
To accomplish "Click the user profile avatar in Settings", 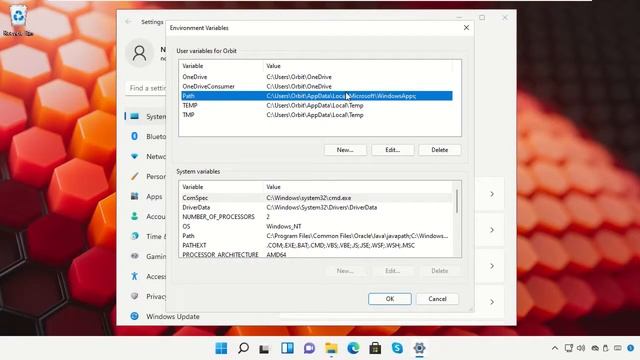I will (x=139, y=53).
